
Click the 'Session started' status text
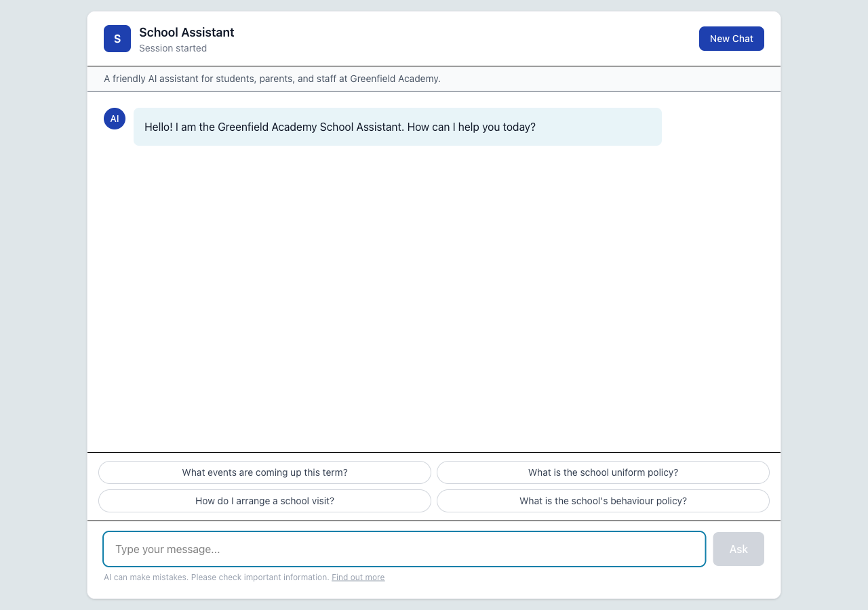coord(173,48)
